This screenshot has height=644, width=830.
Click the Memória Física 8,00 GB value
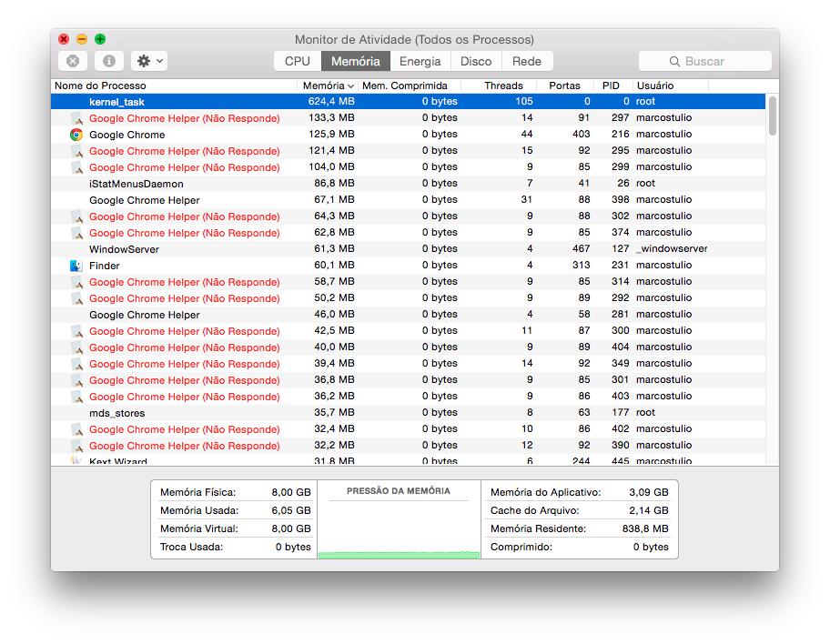coord(291,493)
